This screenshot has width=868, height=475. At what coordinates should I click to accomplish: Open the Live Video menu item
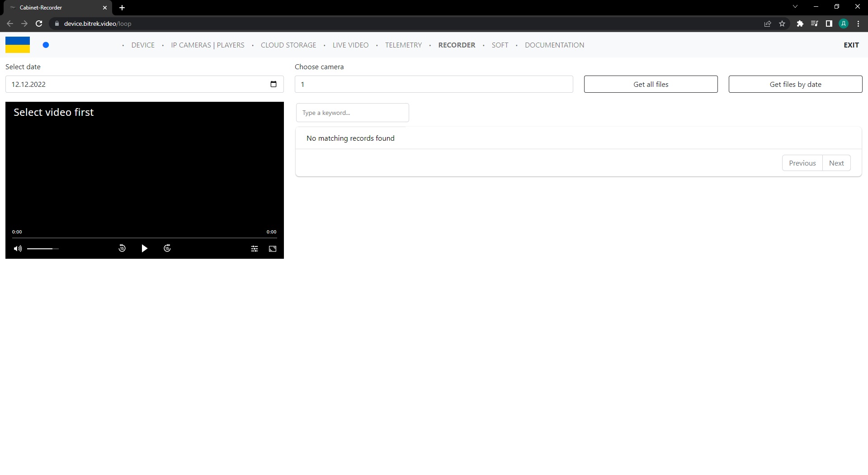350,45
